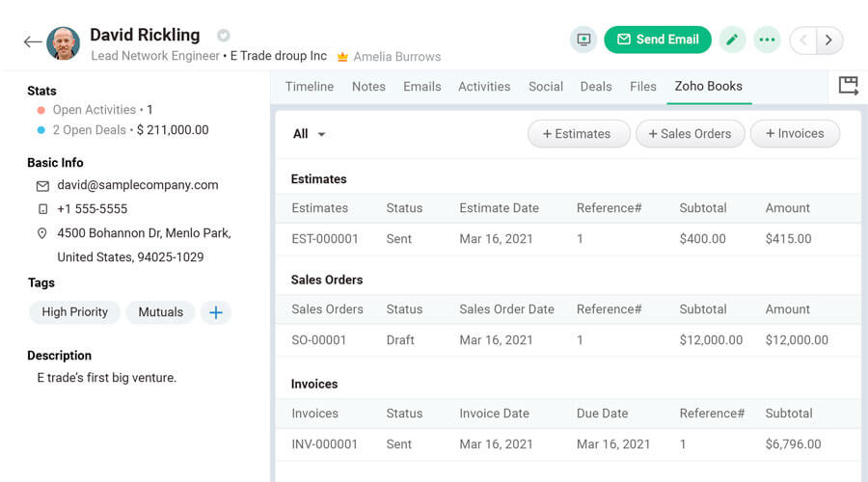Click the Sales Order Date column header
Screen dimensions: 868x482
(x=506, y=309)
